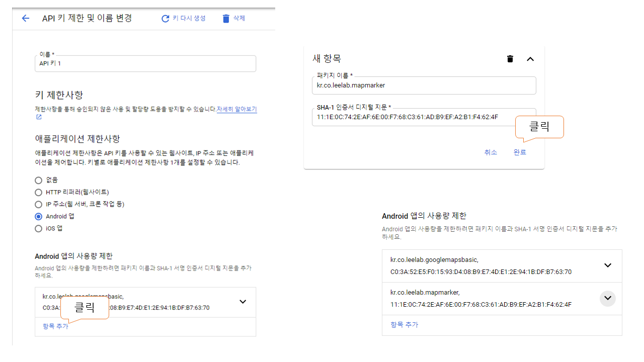The height and width of the screenshot is (362, 644).
Task: Select the Android 앱 radio button
Action: coord(39,216)
